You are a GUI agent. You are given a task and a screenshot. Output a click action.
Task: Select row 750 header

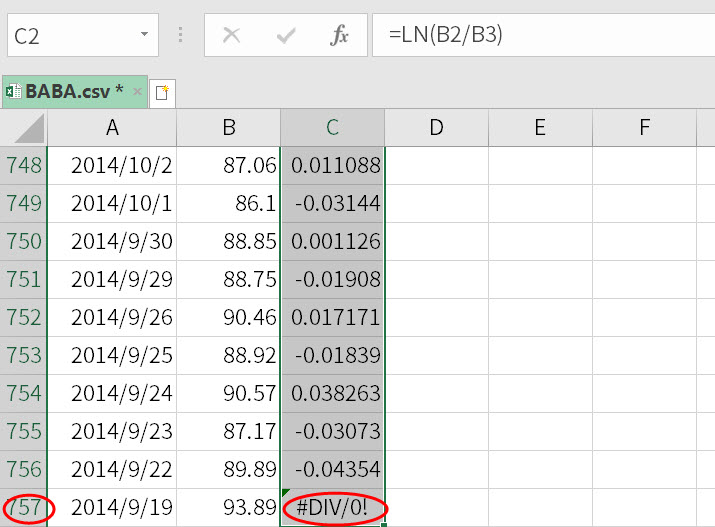[x=24, y=241]
